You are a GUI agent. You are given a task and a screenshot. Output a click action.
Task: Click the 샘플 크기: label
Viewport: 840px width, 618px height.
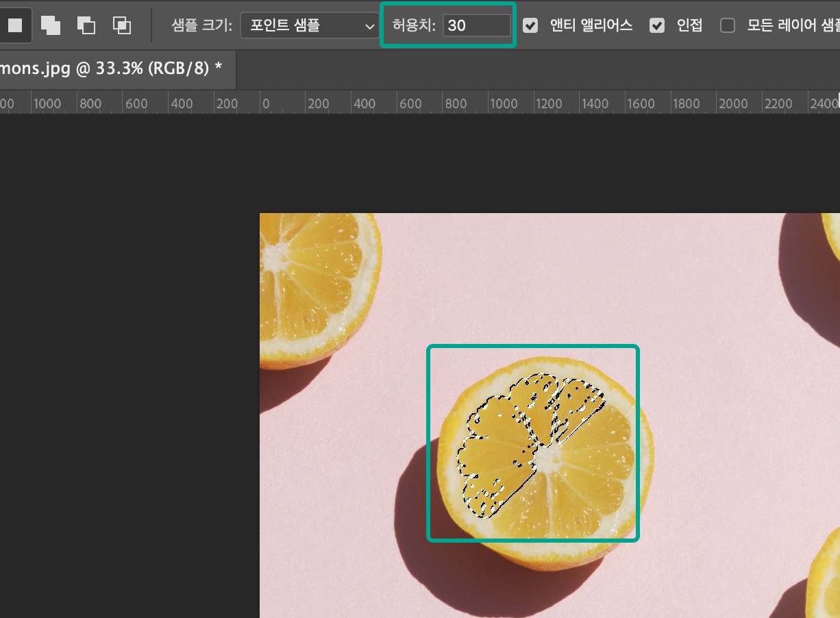[x=201, y=26]
